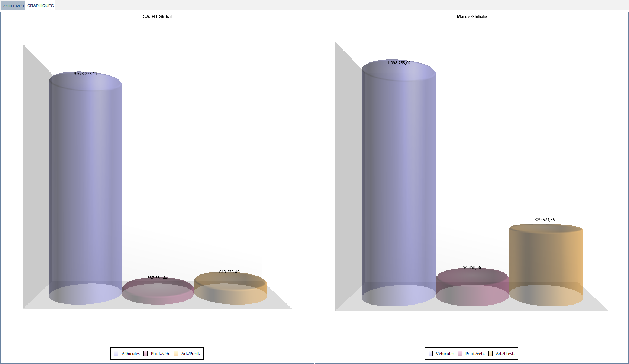
Task: Click Véhicules label in C.A. HT legend
Action: click(x=130, y=354)
